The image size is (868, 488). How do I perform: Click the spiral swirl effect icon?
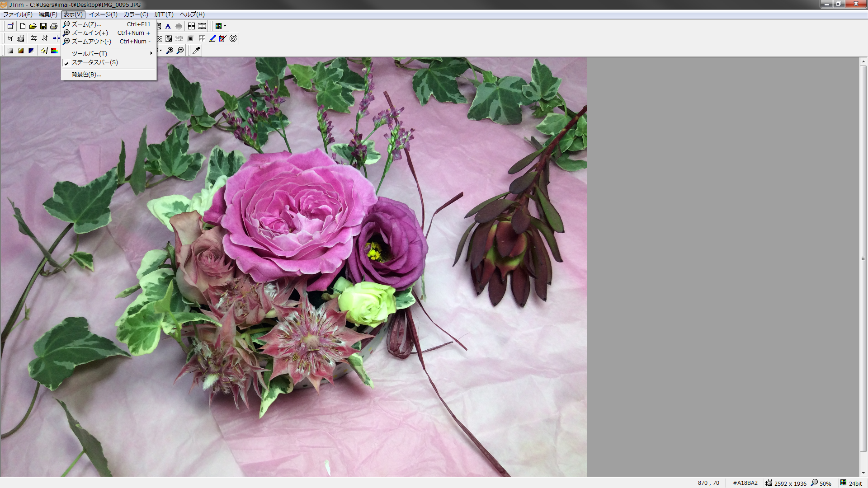tap(233, 38)
